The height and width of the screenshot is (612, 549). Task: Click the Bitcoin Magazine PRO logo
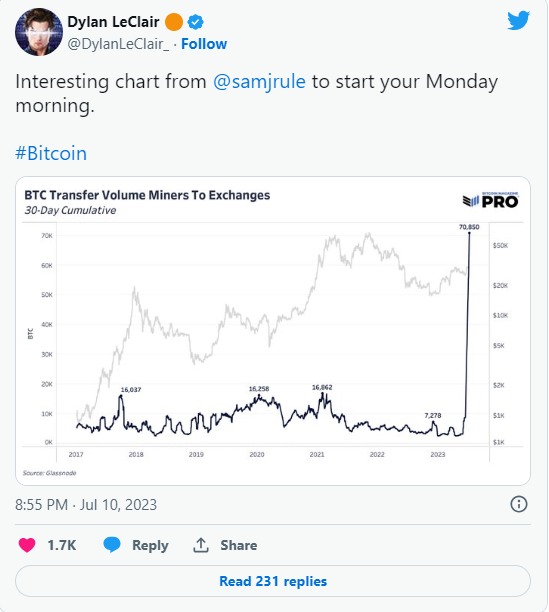pos(490,200)
